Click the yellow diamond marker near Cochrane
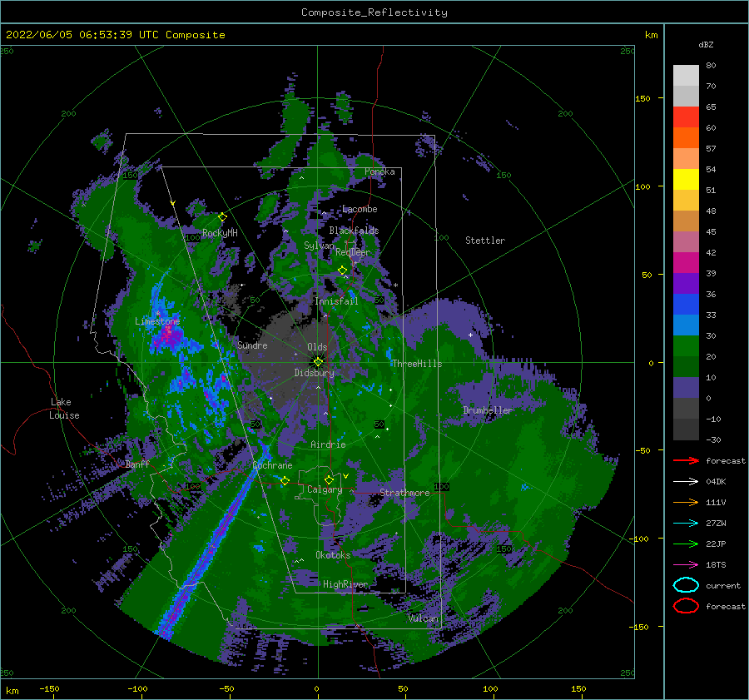Image resolution: width=749 pixels, height=700 pixels. click(x=285, y=481)
